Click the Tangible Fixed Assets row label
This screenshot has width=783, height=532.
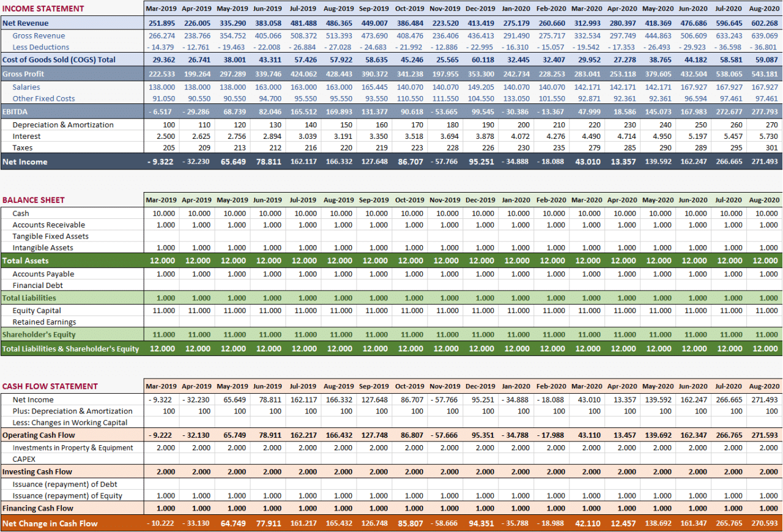pyautogui.click(x=51, y=236)
